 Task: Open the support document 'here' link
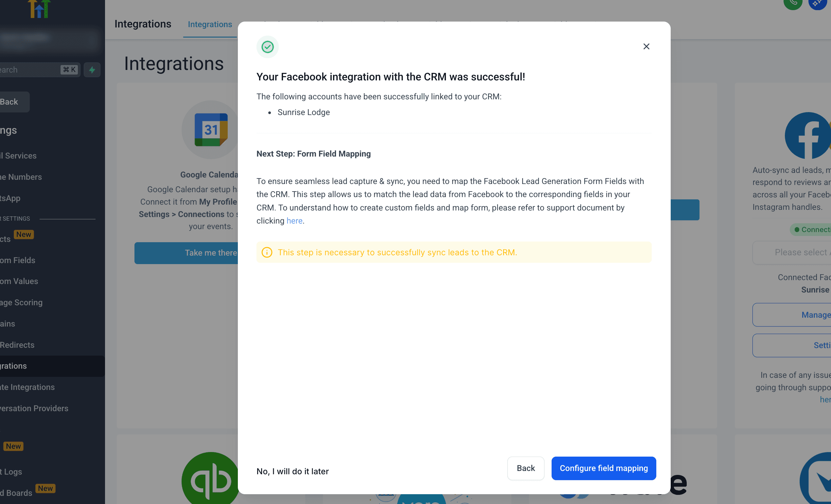pyautogui.click(x=294, y=221)
